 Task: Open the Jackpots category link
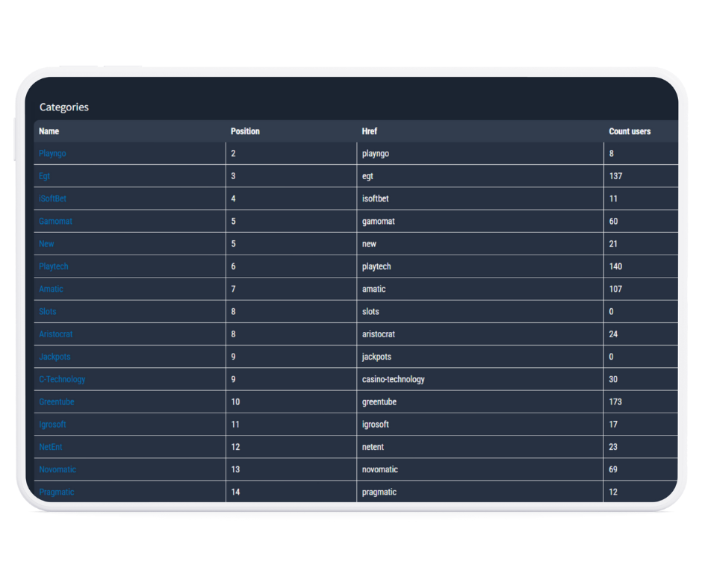55,357
